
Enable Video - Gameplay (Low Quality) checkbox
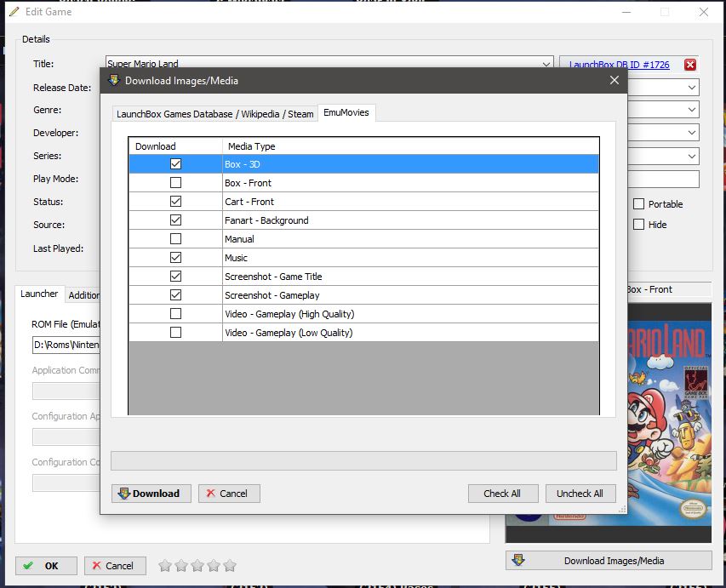tap(175, 333)
